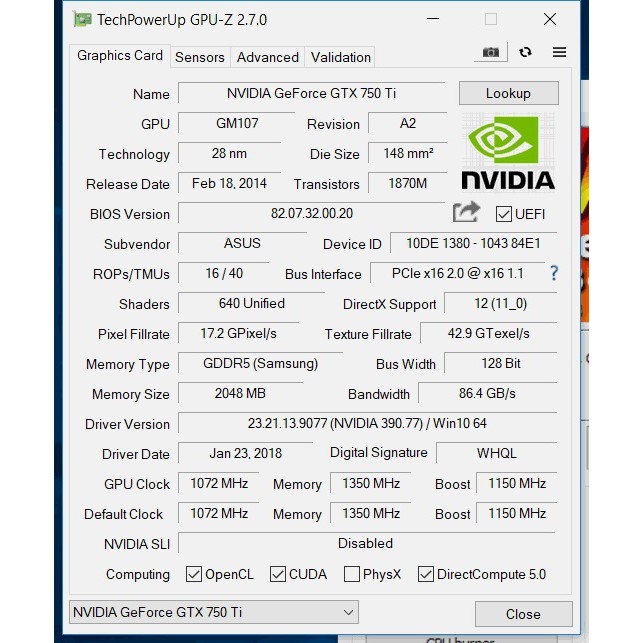This screenshot has height=643, width=643.
Task: Click the Bandwidth value 86.4 GB/s
Action: click(x=487, y=393)
